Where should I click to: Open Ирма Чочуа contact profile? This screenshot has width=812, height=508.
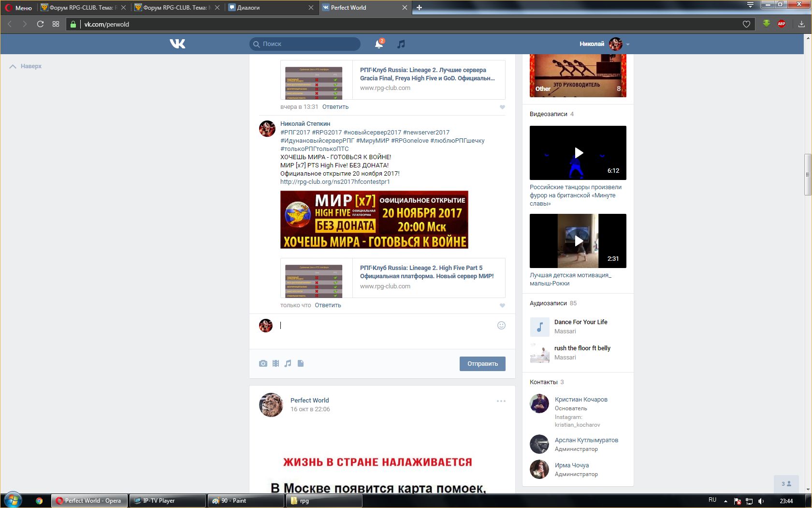572,465
